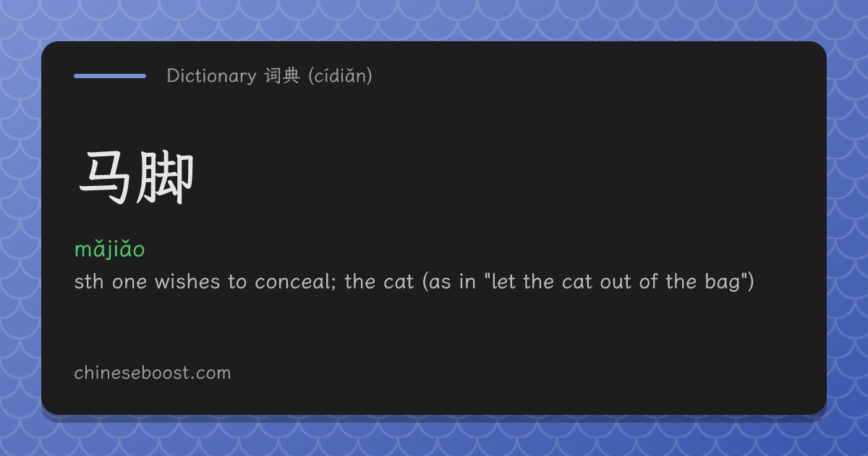868x456 pixels.
Task: Click the Chinese characters 词典 in the header
Action: (282, 75)
